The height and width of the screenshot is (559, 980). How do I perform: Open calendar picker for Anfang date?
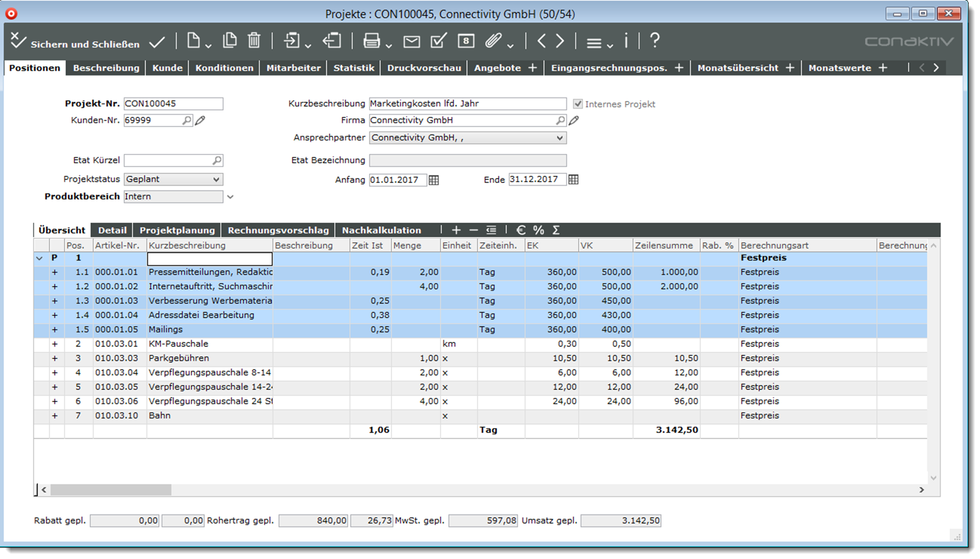[434, 180]
